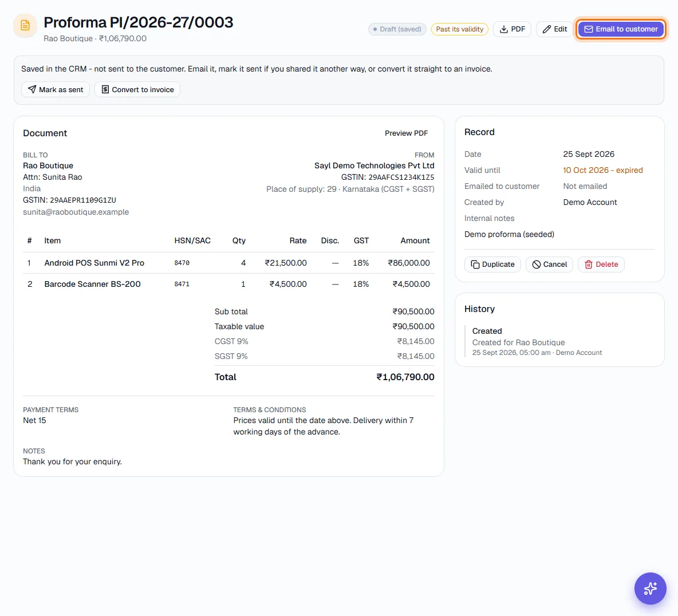This screenshot has width=678, height=616.
Task: Click the pencil icon on Edit button
Action: [x=547, y=29]
